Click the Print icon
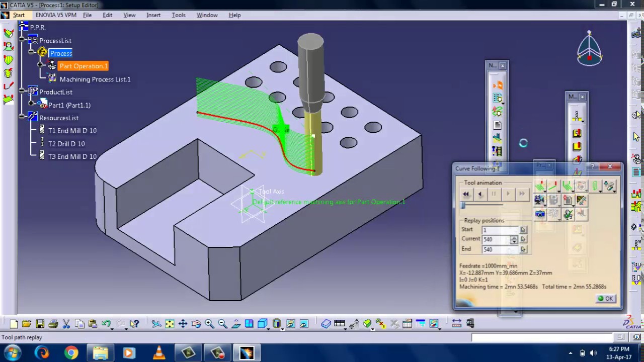Viewport: 644px width, 362px height. click(x=53, y=324)
